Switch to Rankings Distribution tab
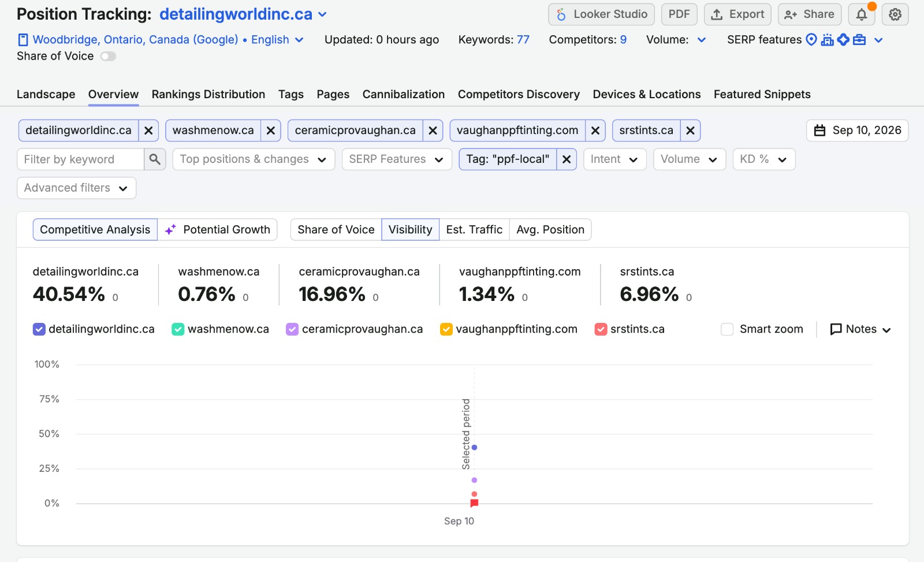Image resolution: width=924 pixels, height=562 pixels. coord(208,94)
